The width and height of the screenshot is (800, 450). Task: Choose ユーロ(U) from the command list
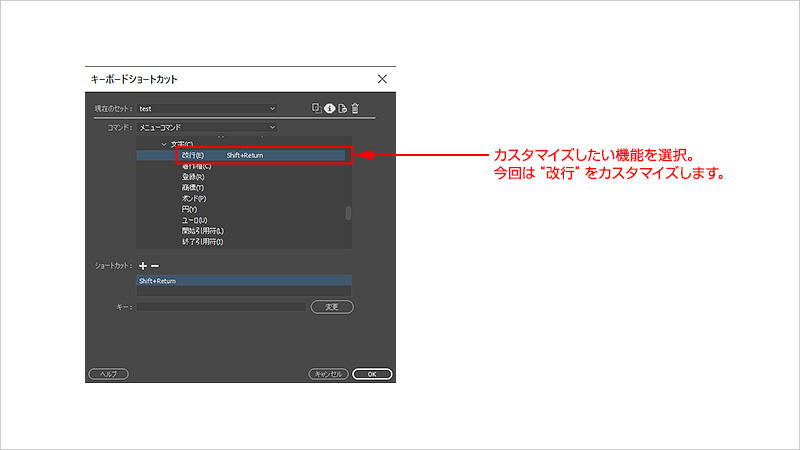(x=196, y=220)
